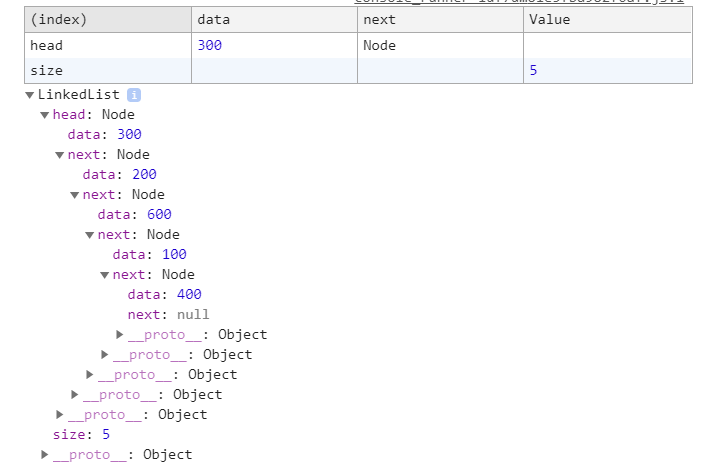Expand __proto__ directly above size: 5
This screenshot has width=715, height=464.
(60, 414)
